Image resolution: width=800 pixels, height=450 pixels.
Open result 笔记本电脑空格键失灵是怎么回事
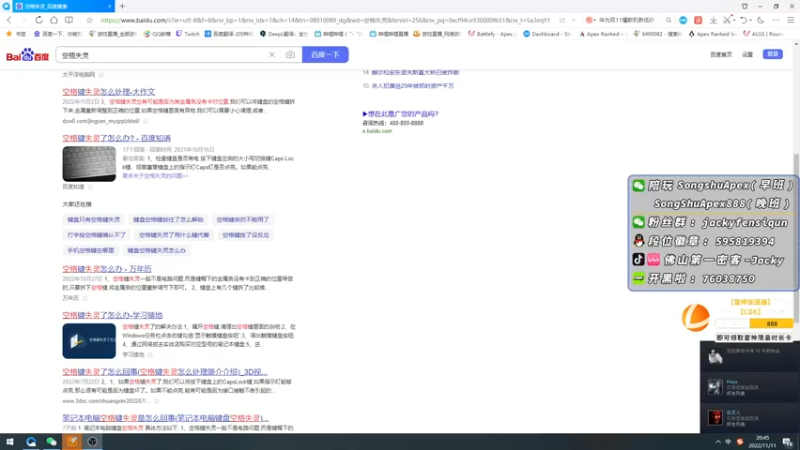pyautogui.click(x=165, y=418)
